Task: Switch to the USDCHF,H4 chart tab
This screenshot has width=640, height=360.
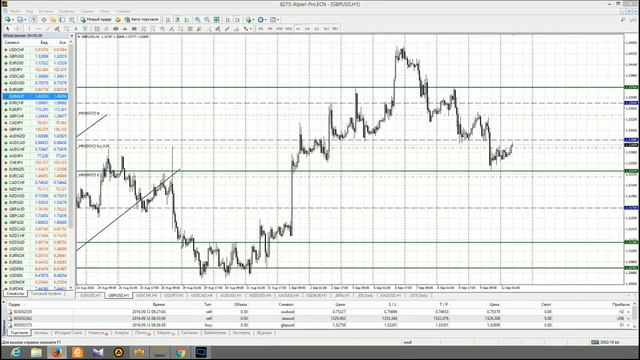Action: (x=146, y=295)
